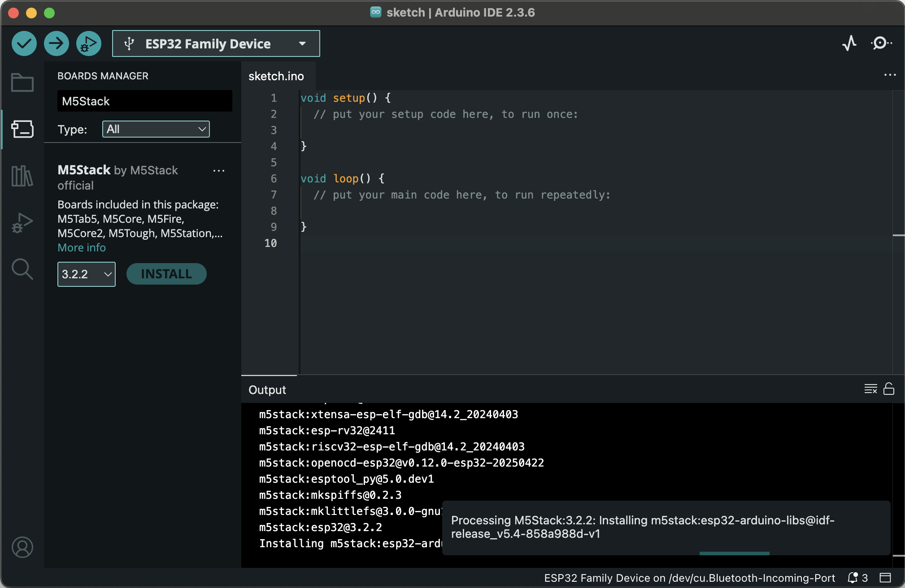
Task: Select the sketch.ino editor tab
Action: pyautogui.click(x=276, y=76)
